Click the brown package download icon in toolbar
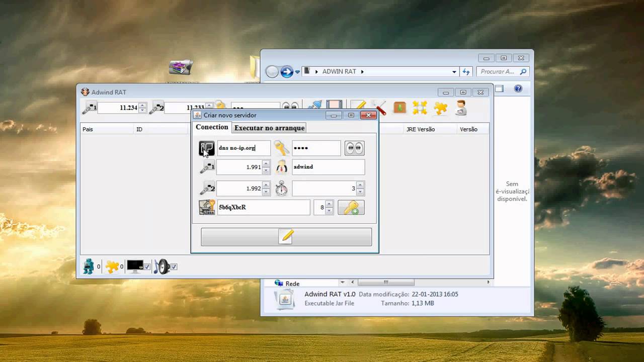 400,108
